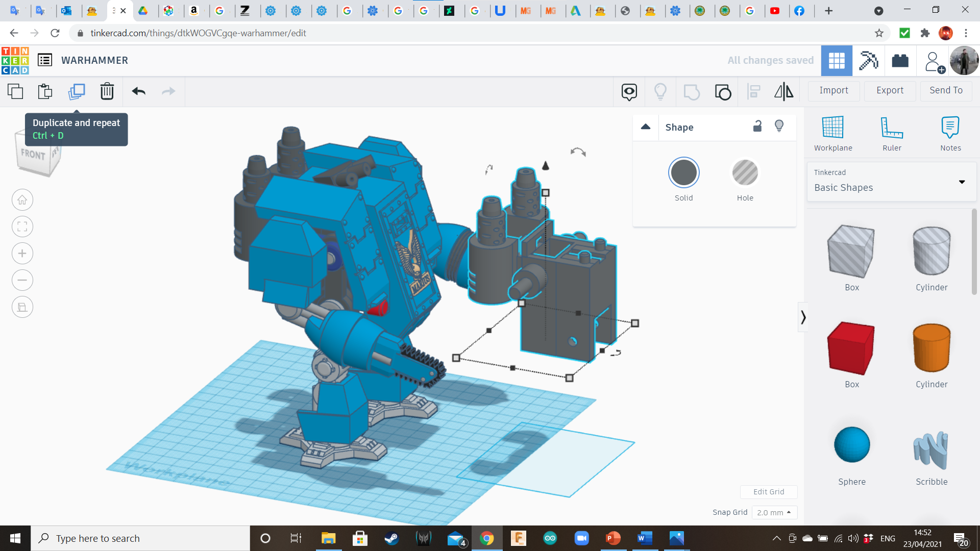This screenshot has width=980, height=551.
Task: Click the Export button
Action: 890,90
